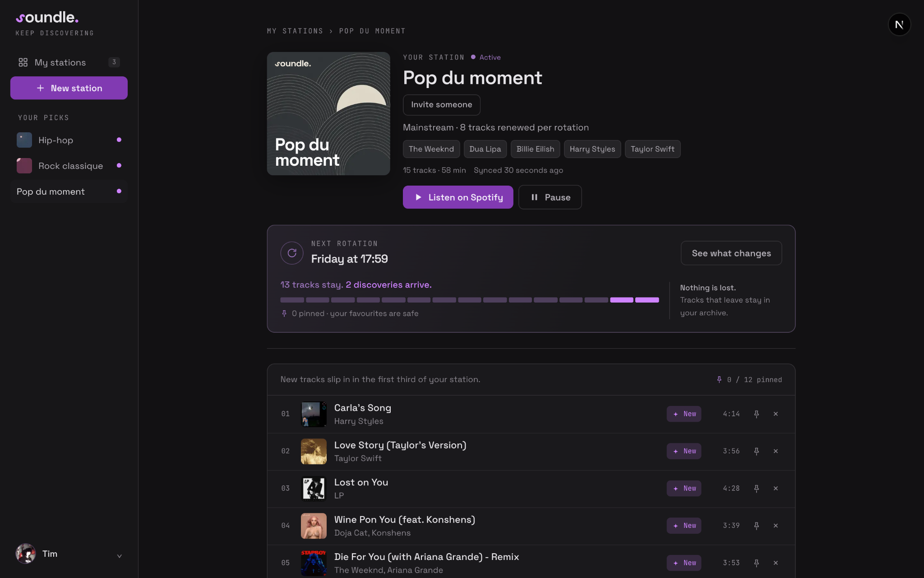
Task: Click 'Doja Cat, Konshens' artist text
Action: pos(372,533)
